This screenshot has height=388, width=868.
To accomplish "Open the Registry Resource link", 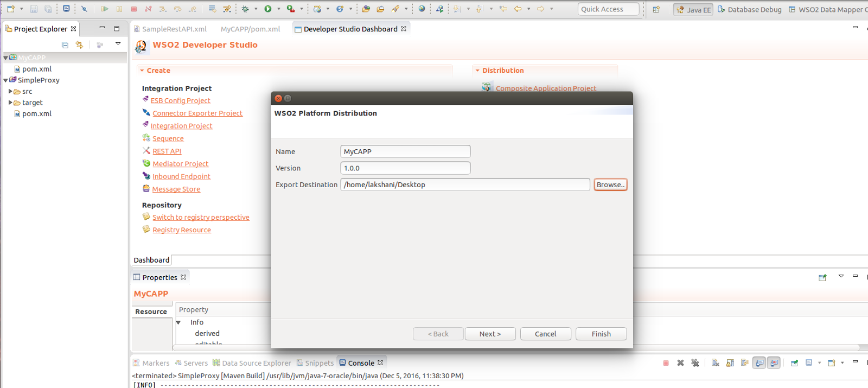I will coord(182,230).
